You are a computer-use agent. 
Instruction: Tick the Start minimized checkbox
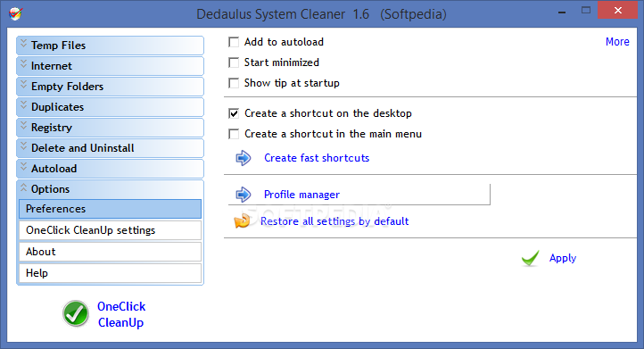234,62
